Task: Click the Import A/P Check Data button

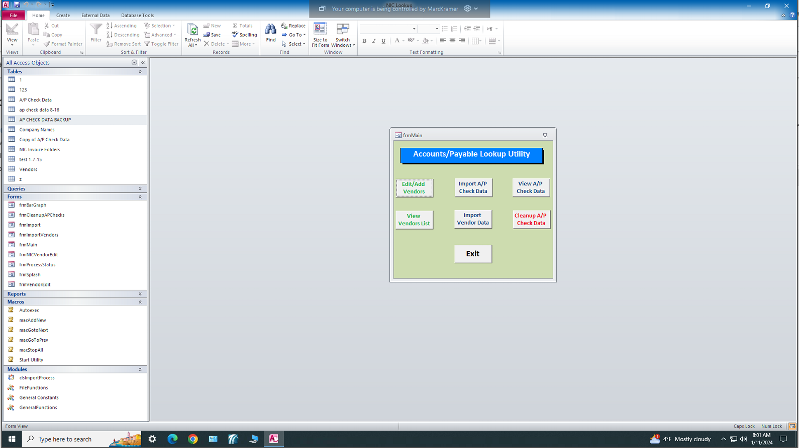Action: coord(473,187)
